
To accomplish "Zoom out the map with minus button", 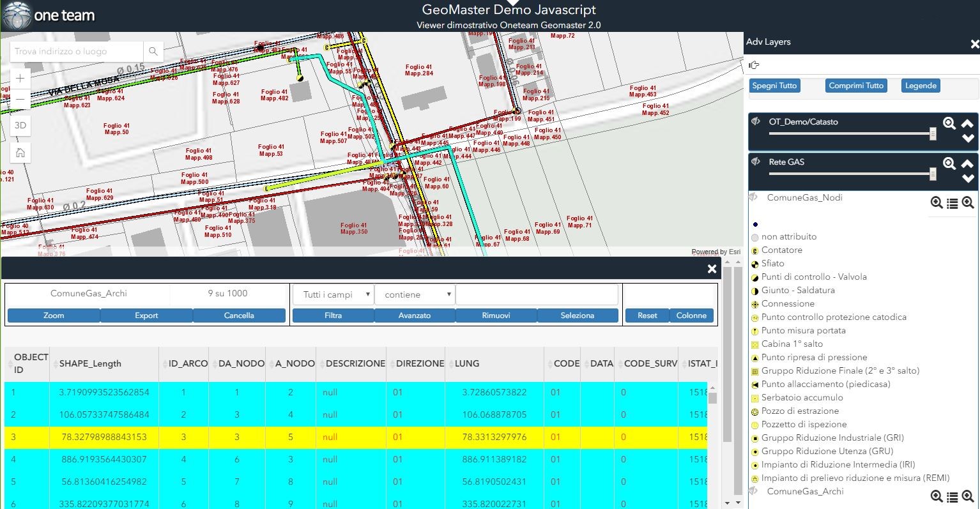I will (x=20, y=99).
